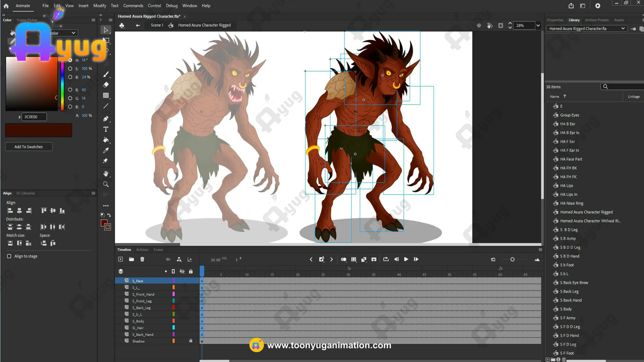Image resolution: width=644 pixels, height=362 pixels.
Task: Play the timeline animation
Action: 406,259
